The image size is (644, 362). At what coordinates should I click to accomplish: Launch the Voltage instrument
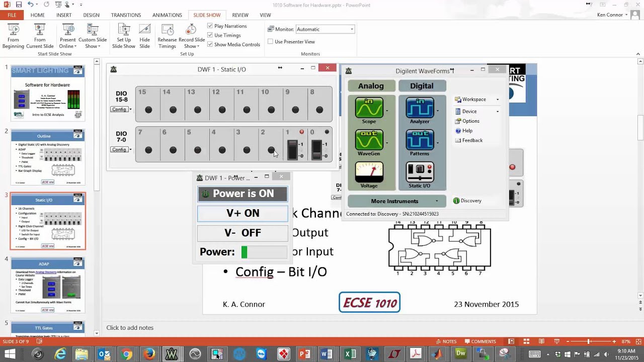[x=369, y=175]
